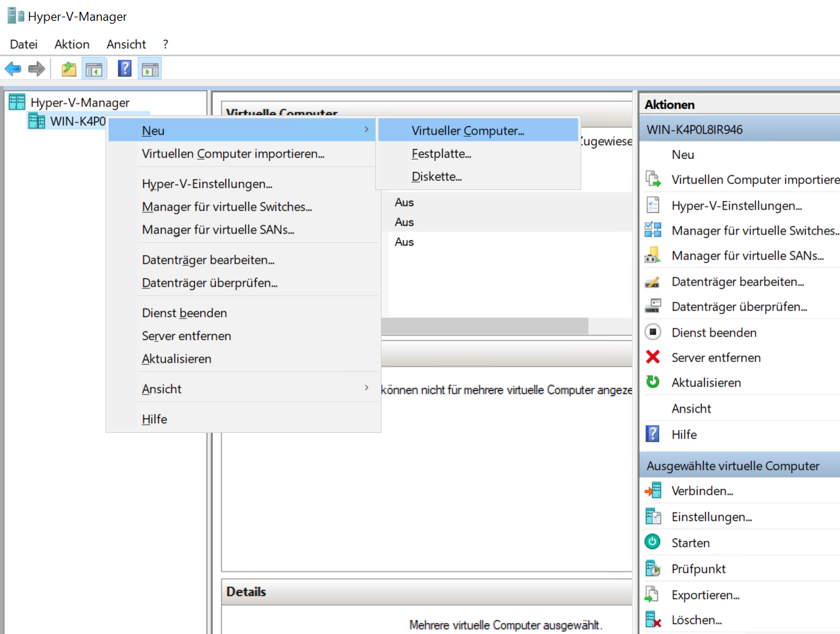Click the Starten power icon in Aktionen
840x634 pixels.
[x=653, y=542]
